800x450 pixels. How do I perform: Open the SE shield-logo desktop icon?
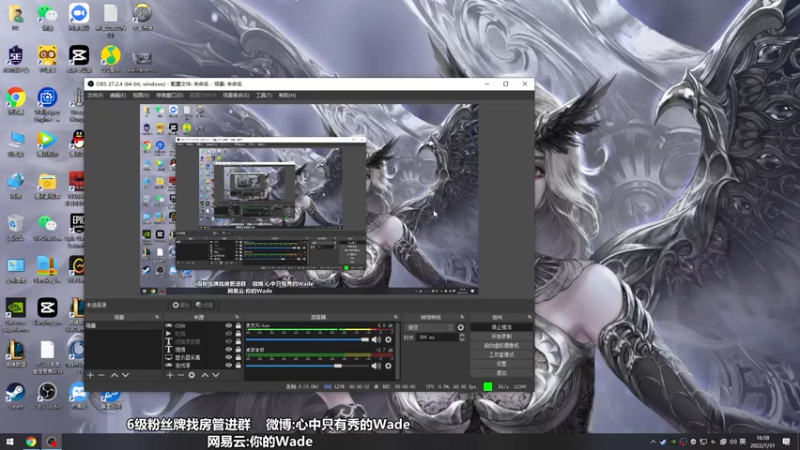pyautogui.click(x=15, y=59)
